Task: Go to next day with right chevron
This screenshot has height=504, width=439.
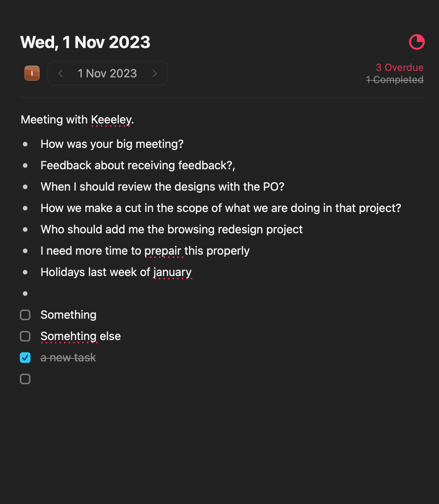Action: coord(155,73)
